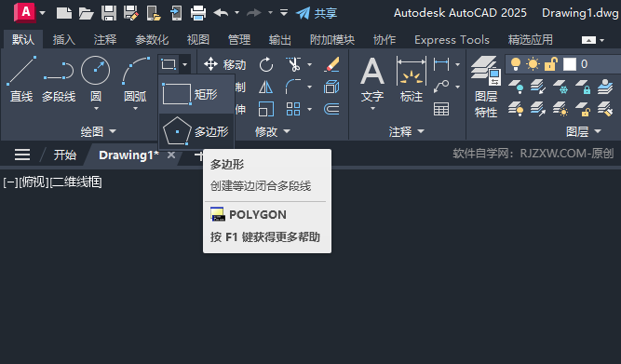Screen dimensions: 621x364
Task: Choose Polygon from the flyout
Action: tap(196, 131)
